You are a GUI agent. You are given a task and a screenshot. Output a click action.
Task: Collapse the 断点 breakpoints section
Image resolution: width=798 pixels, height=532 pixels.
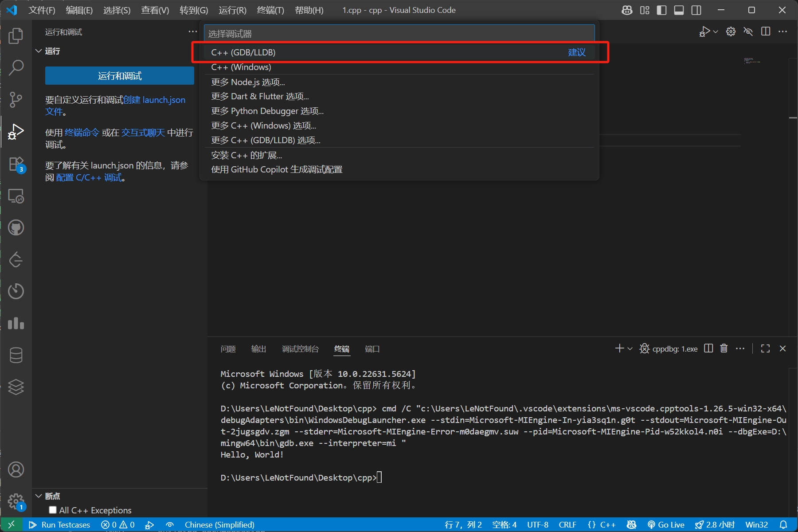(x=39, y=496)
